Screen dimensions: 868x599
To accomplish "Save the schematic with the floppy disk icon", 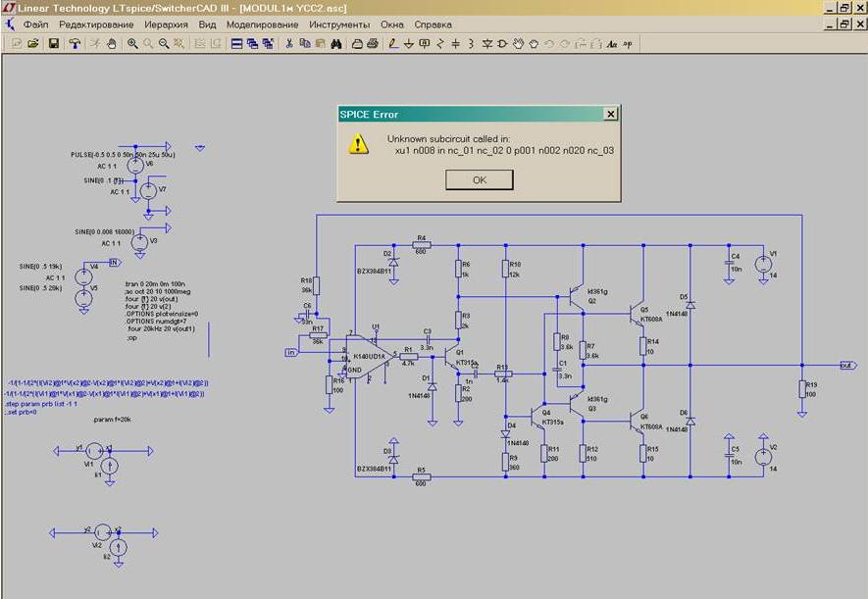I will pos(54,43).
